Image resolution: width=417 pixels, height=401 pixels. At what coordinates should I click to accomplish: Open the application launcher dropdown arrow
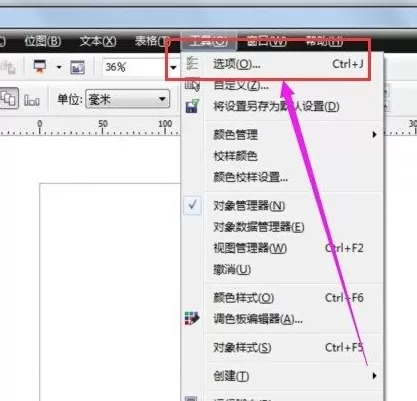tap(59, 67)
